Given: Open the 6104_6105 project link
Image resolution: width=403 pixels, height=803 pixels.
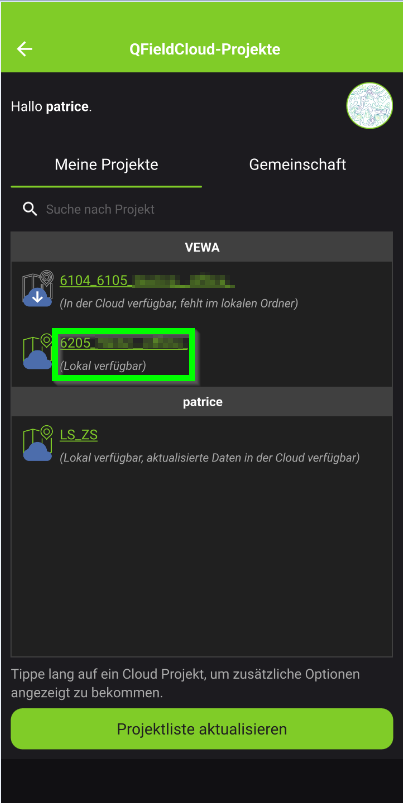Looking at the screenshot, I should [147, 280].
